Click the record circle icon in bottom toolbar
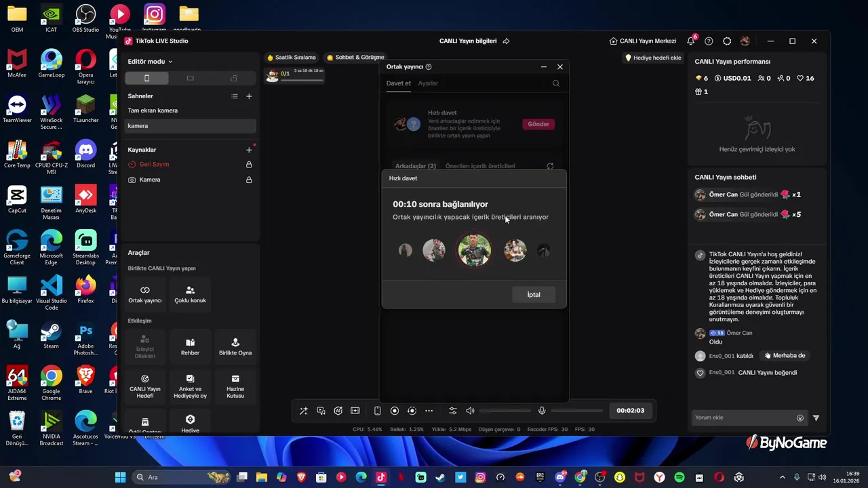 coord(395,411)
